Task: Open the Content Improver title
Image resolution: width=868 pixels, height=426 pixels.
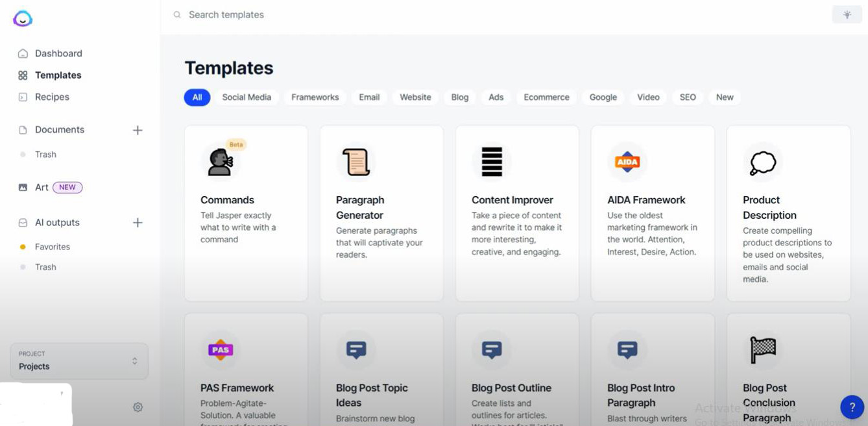Action: (512, 200)
